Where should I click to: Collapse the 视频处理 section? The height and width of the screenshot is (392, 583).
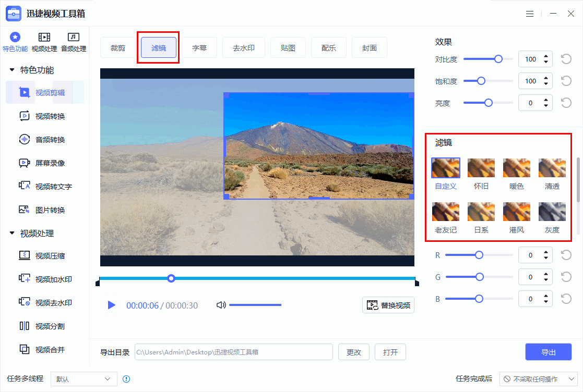(12, 233)
